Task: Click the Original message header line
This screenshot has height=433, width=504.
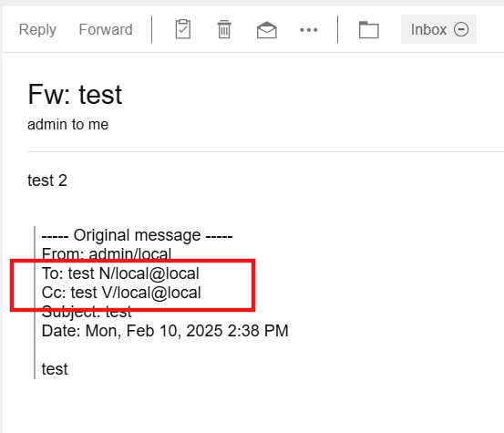Action: coord(138,235)
